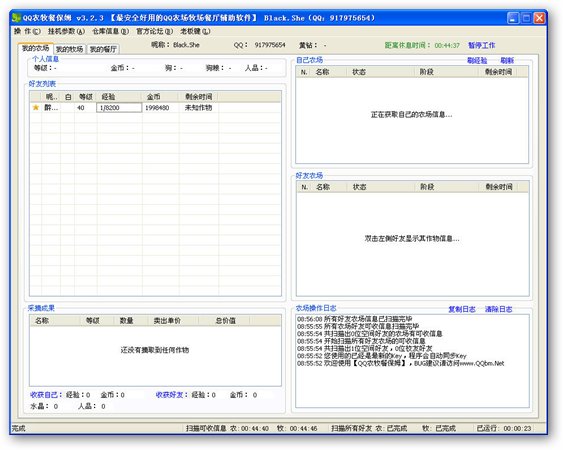
Task: Sort friend list by 剩余时间 column
Action: (x=199, y=96)
